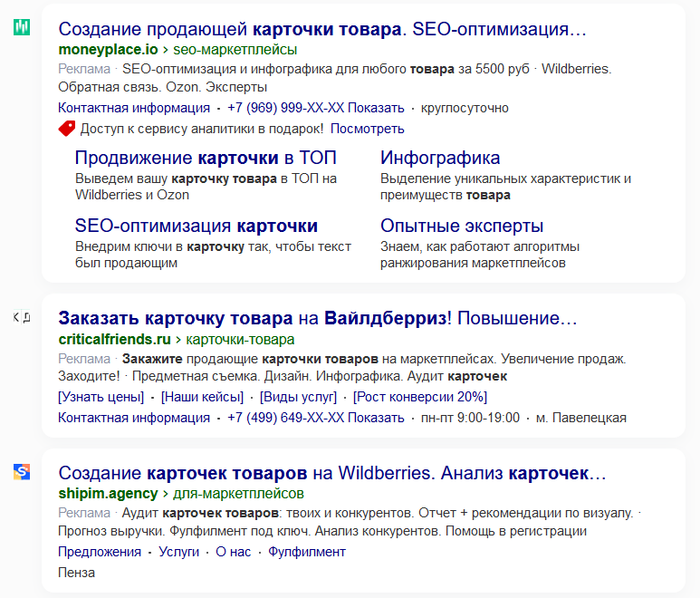
Task: Click the moneyplace.io green favicon
Action: point(22,27)
